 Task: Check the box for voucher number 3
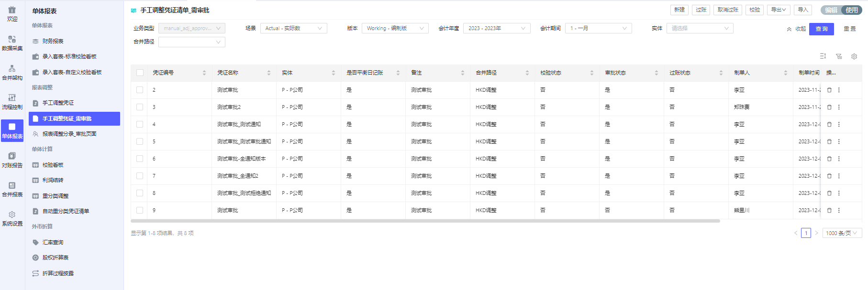(140, 107)
